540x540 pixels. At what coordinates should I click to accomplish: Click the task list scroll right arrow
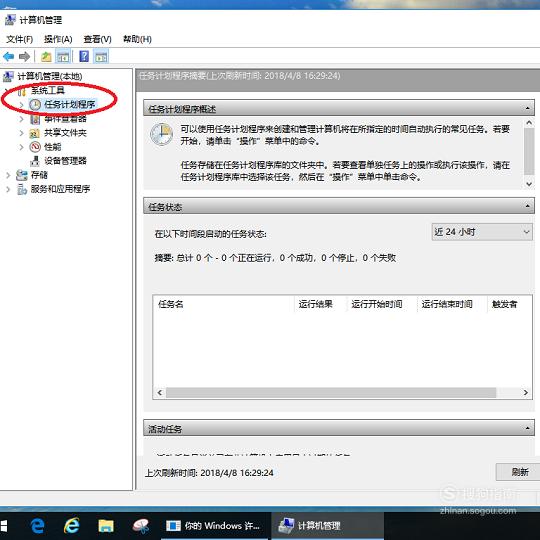point(526,392)
